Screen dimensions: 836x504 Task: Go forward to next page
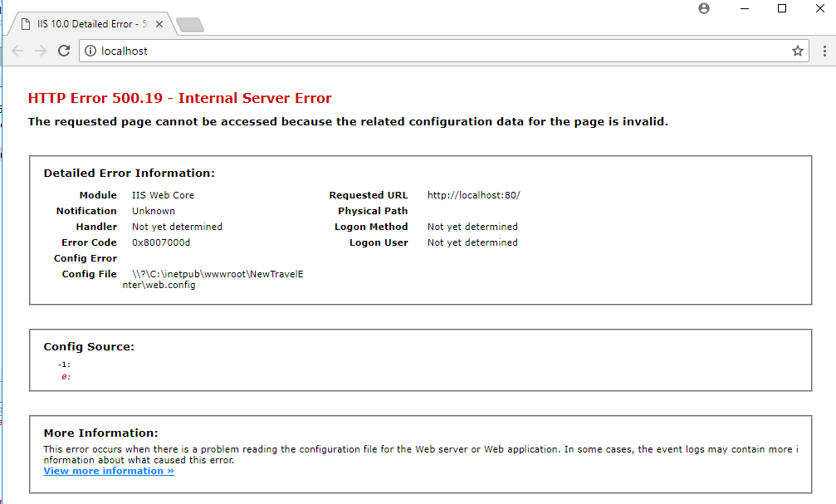41,51
